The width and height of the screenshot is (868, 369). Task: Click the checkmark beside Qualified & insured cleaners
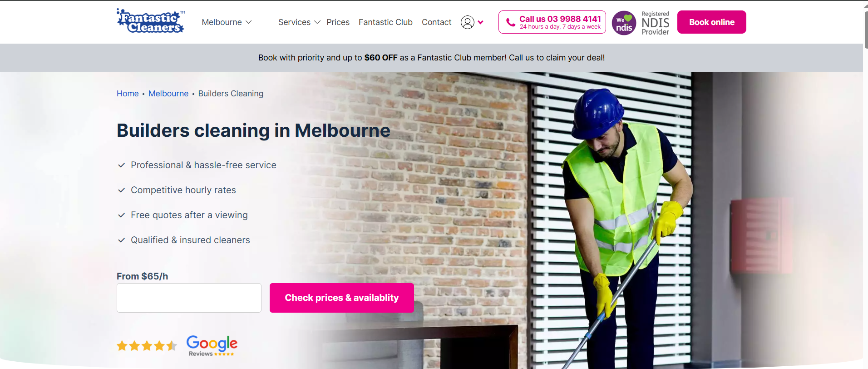click(x=121, y=240)
